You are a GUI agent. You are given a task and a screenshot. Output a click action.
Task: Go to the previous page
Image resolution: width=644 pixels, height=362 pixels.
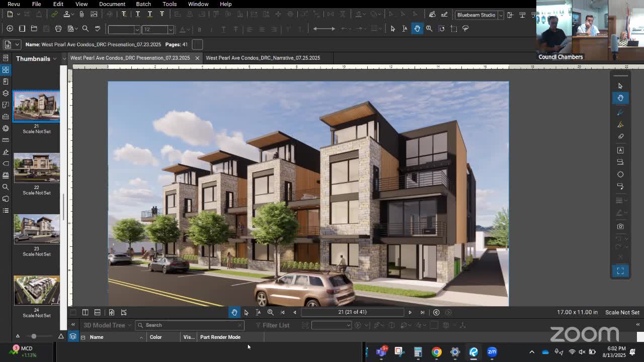pyautogui.click(x=295, y=312)
